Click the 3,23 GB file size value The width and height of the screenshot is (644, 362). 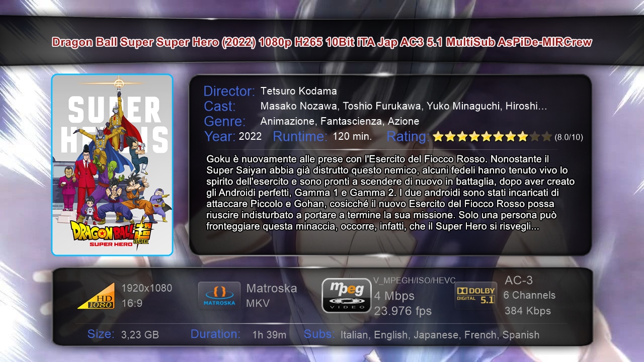pyautogui.click(x=140, y=335)
